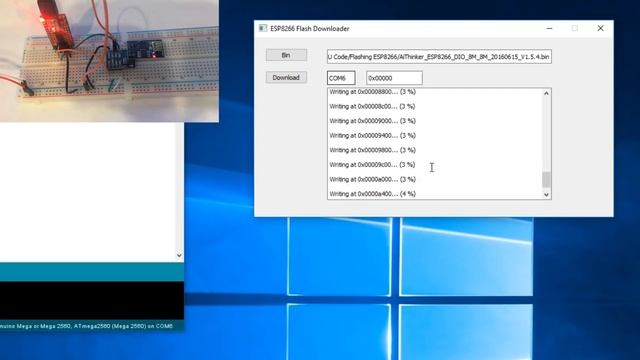Image resolution: width=640 pixels, height=360 pixels.
Task: Select log line 'Writing at 0x0000a400' (4 %)
Action: click(372, 194)
